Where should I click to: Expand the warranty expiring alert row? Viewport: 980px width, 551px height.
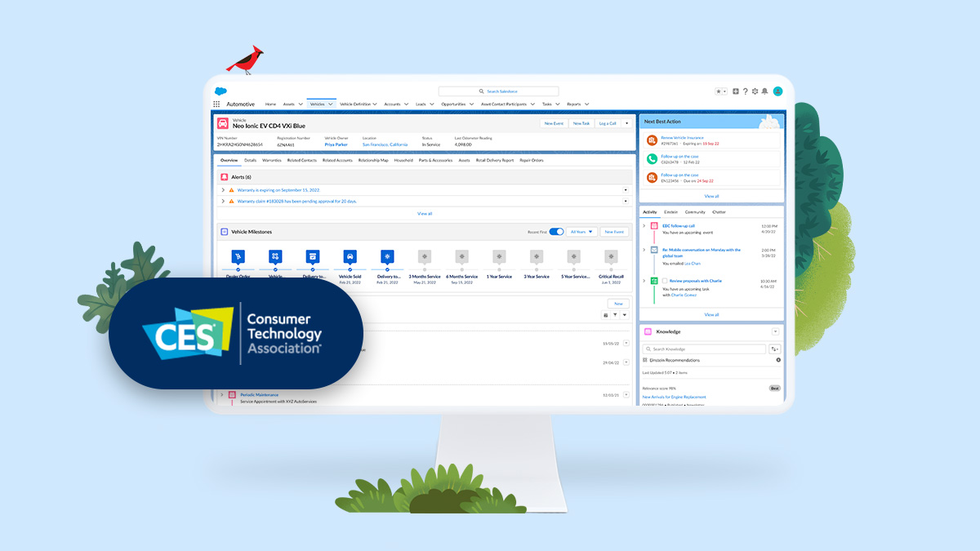click(x=222, y=189)
